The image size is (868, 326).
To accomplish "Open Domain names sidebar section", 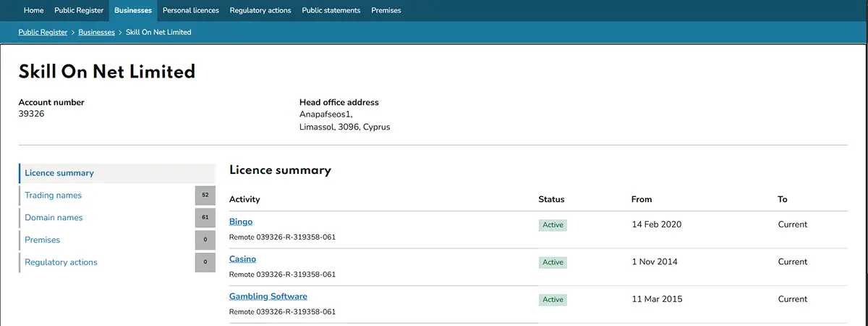I will (54, 217).
